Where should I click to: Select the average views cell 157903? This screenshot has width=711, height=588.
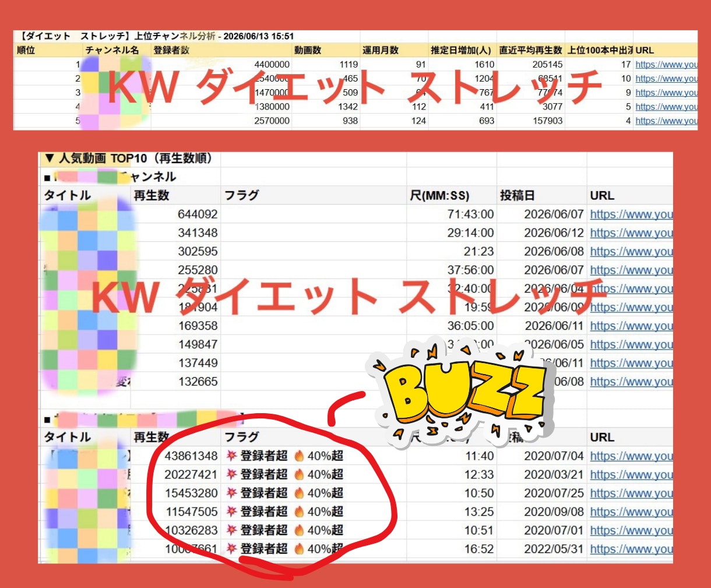click(547, 121)
